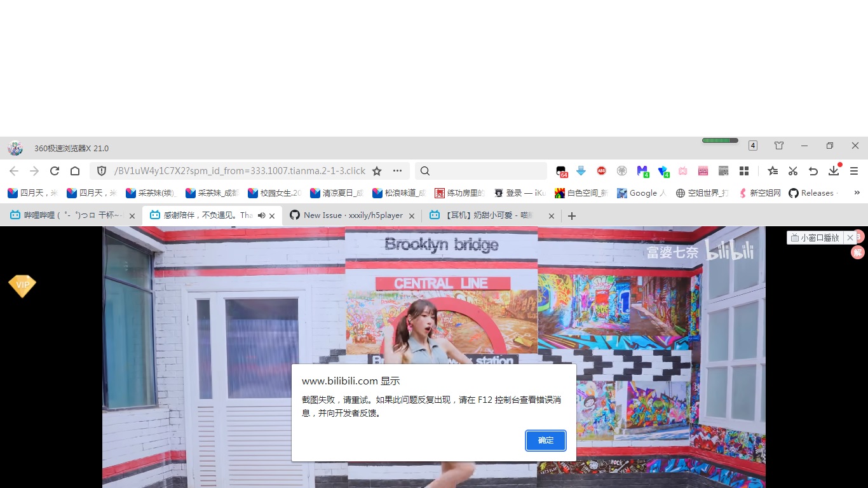Open the browser extensions grid icon
Viewport: 868px width, 488px height.
point(743,171)
